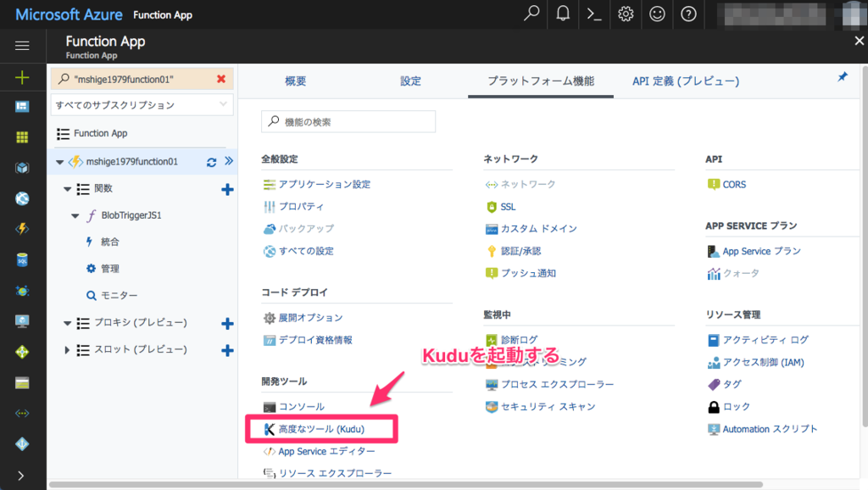Select the プラットフォーム機能 tab
868x490 pixels.
click(x=541, y=81)
